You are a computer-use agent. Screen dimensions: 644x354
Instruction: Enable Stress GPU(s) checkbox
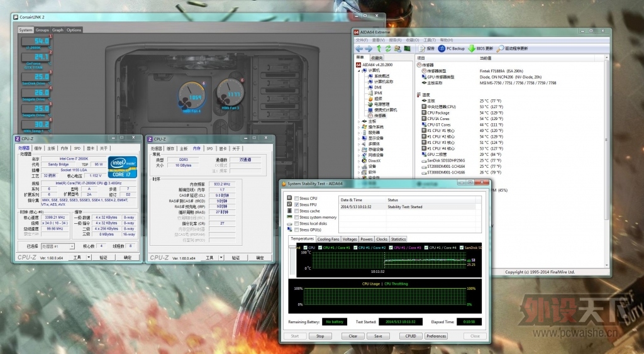(297, 230)
